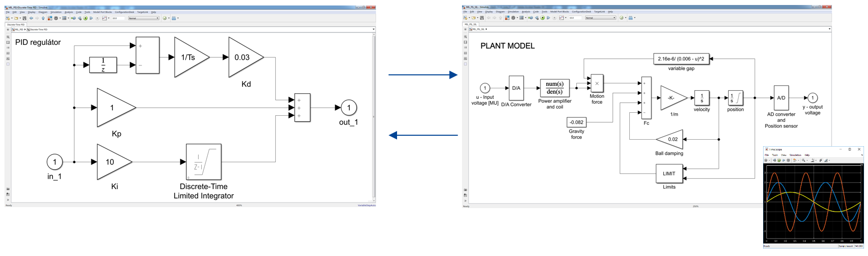Expand Data Inspector arrow in MIL_PID toolbar
This screenshot has width=868, height=256.
pyautogui.click(x=108, y=18)
